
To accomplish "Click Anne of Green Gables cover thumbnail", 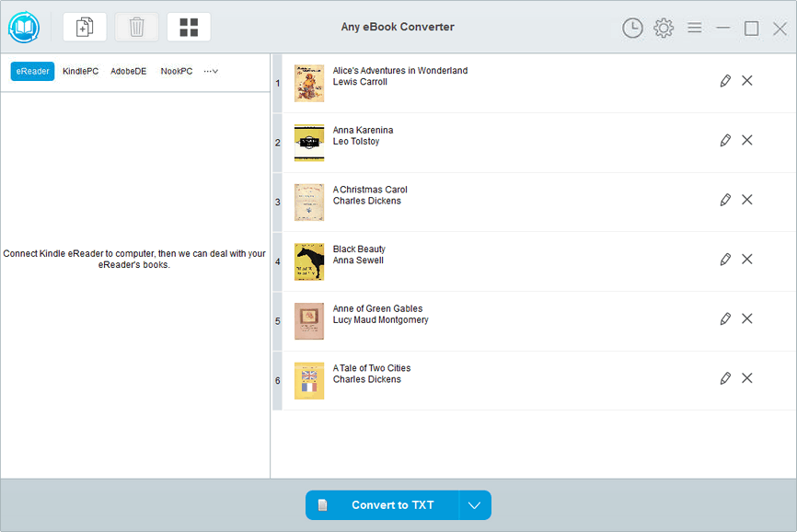I will [x=309, y=321].
